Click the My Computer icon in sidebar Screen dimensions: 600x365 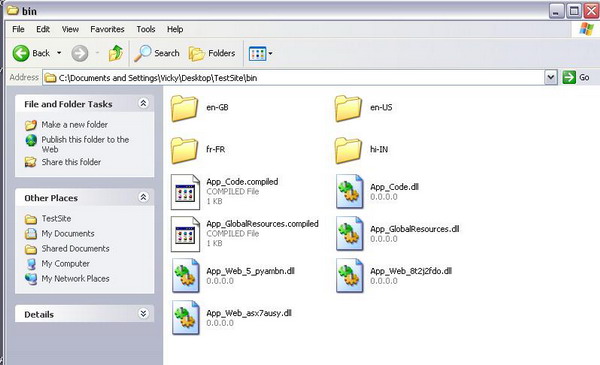(31, 264)
